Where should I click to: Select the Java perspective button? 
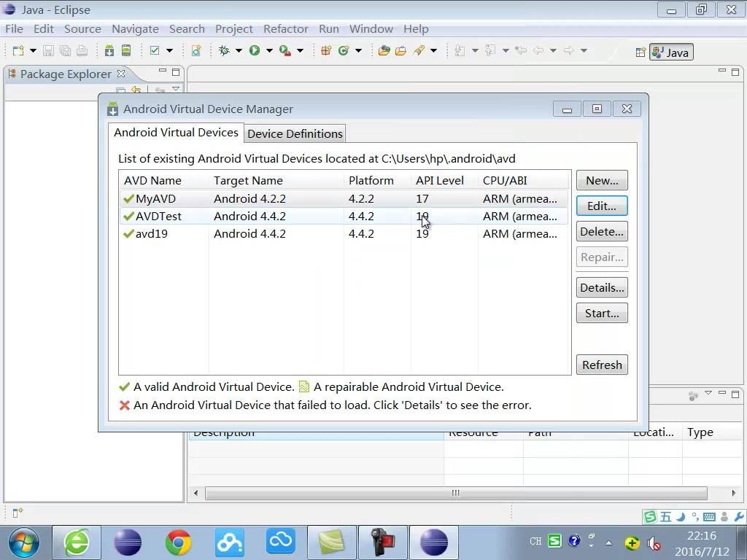point(671,52)
